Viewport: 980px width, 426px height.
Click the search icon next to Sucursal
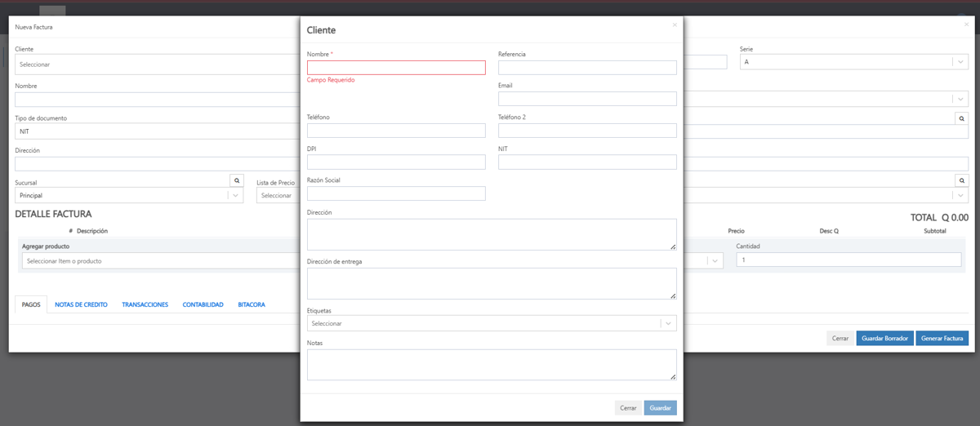pos(237,180)
